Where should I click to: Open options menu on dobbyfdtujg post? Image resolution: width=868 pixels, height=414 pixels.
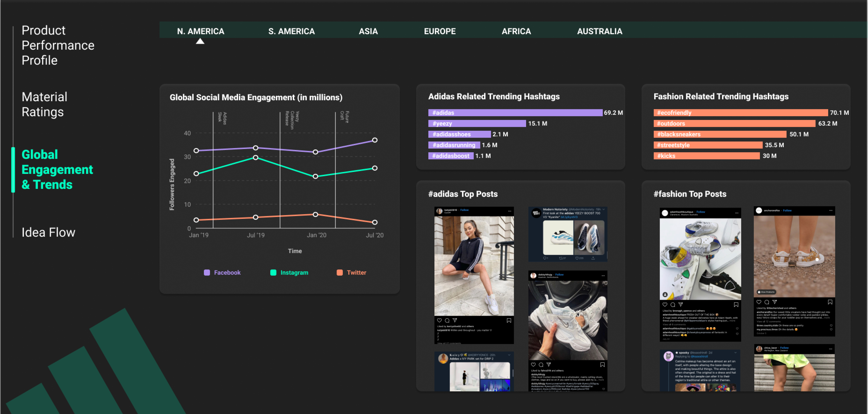[603, 276]
